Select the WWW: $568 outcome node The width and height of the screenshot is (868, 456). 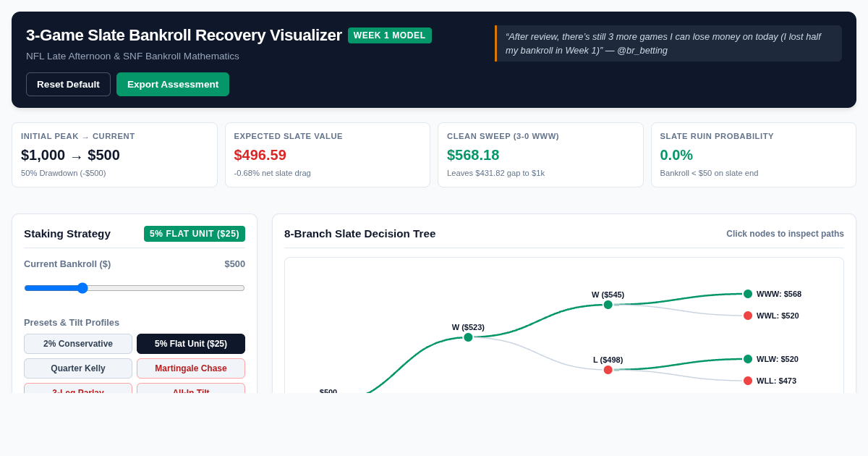tap(748, 294)
